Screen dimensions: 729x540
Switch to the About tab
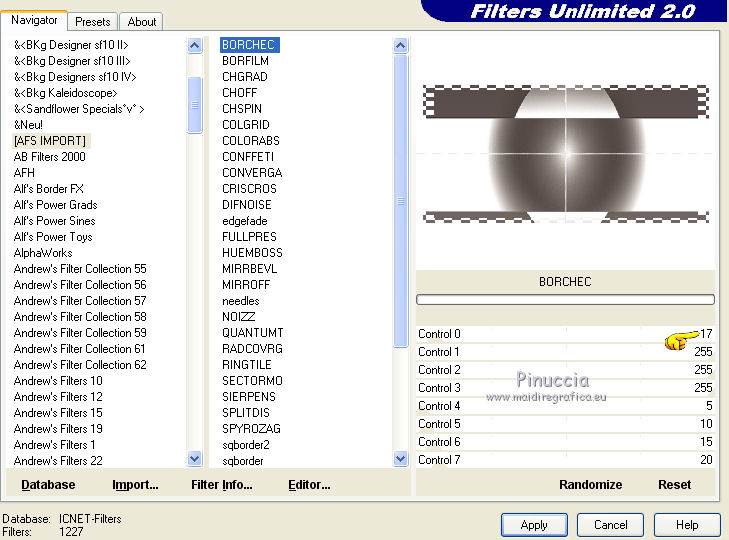click(x=141, y=21)
